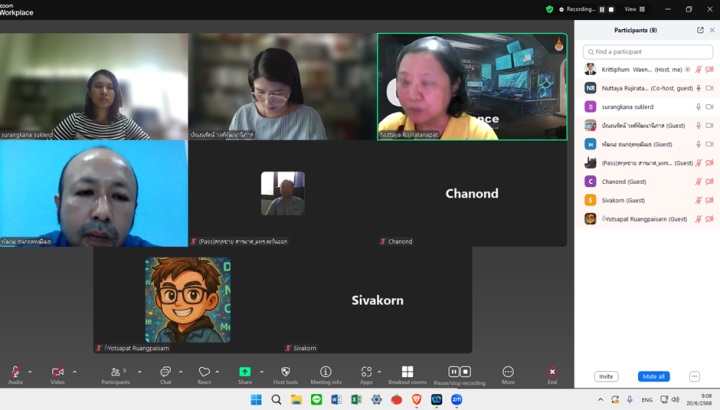This screenshot has width=720, height=410.
Task: Toggle Pause/stop recording control
Action: (x=459, y=372)
